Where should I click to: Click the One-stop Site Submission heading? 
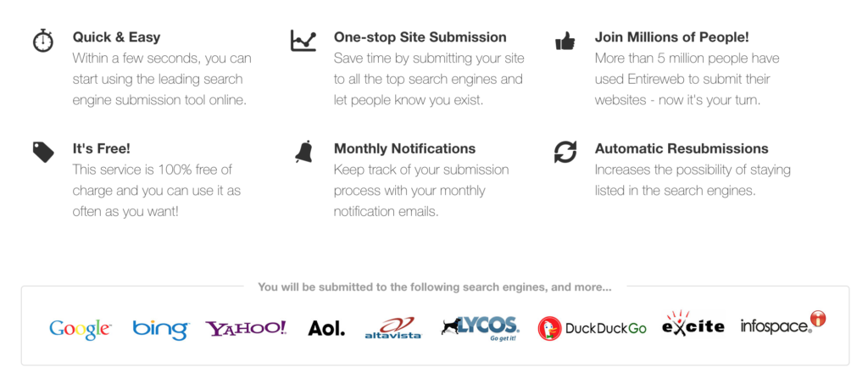420,37
